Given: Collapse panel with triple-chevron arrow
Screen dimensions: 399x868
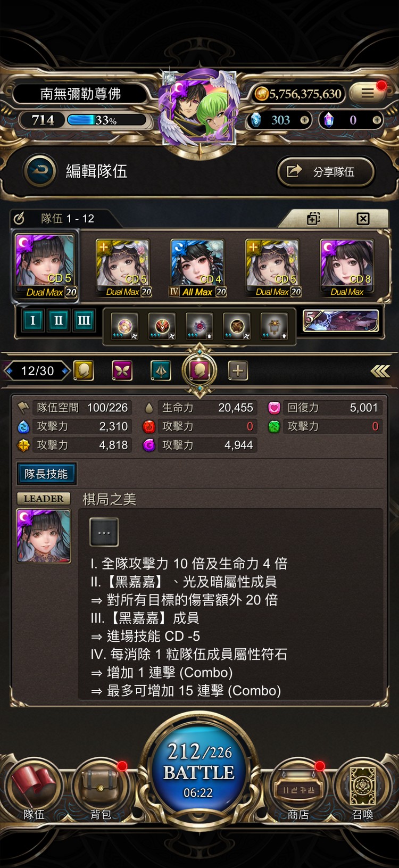Looking at the screenshot, I should point(380,371).
